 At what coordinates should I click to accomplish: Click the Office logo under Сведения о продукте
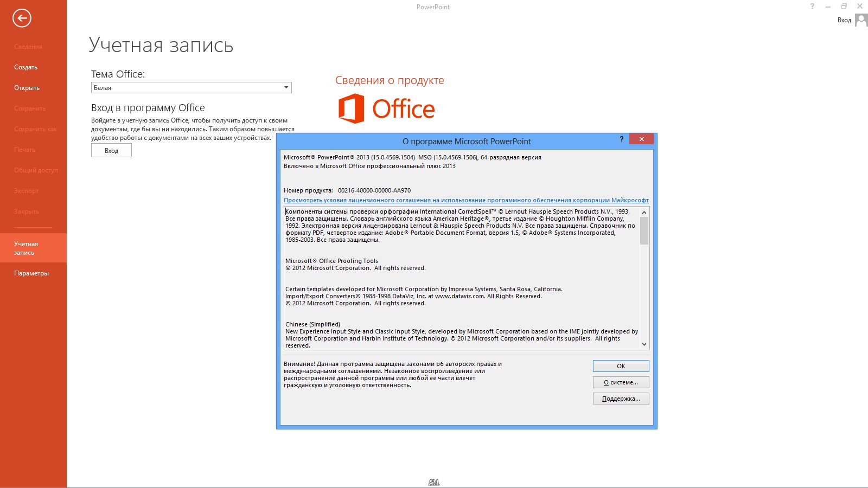[387, 108]
